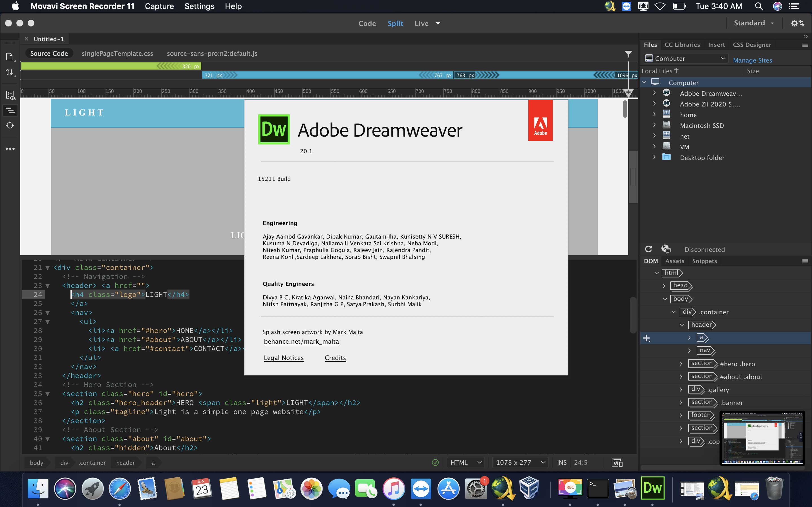
Task: Click the Live View options icon
Action: [x=10, y=95]
